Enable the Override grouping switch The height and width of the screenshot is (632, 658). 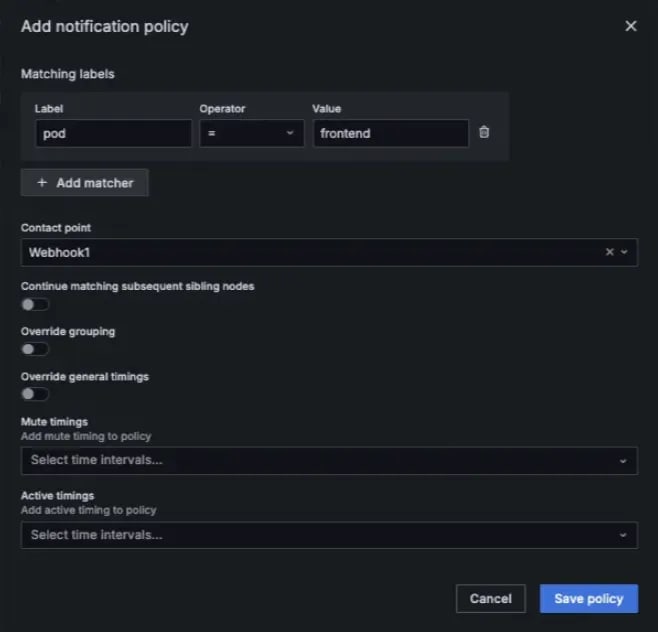35,349
